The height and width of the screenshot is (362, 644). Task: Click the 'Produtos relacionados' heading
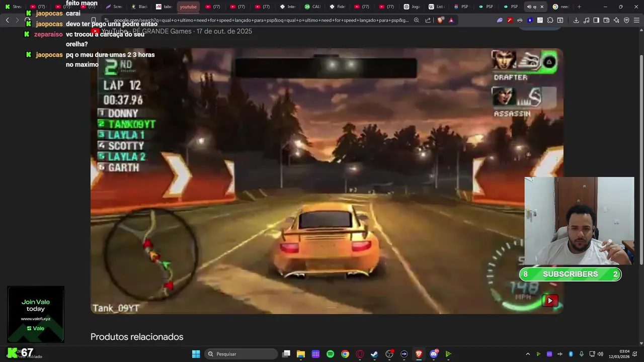tap(137, 337)
